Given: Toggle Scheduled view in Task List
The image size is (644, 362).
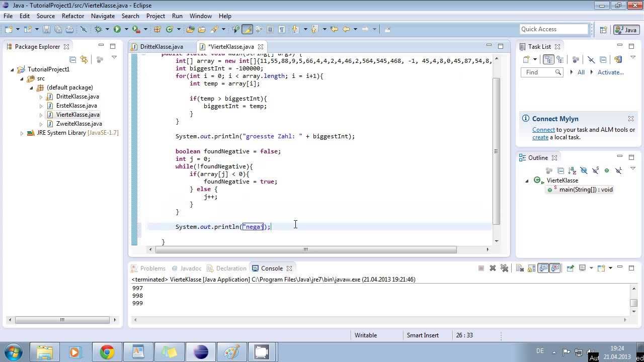Looking at the screenshot, I should pyautogui.click(x=560, y=59).
